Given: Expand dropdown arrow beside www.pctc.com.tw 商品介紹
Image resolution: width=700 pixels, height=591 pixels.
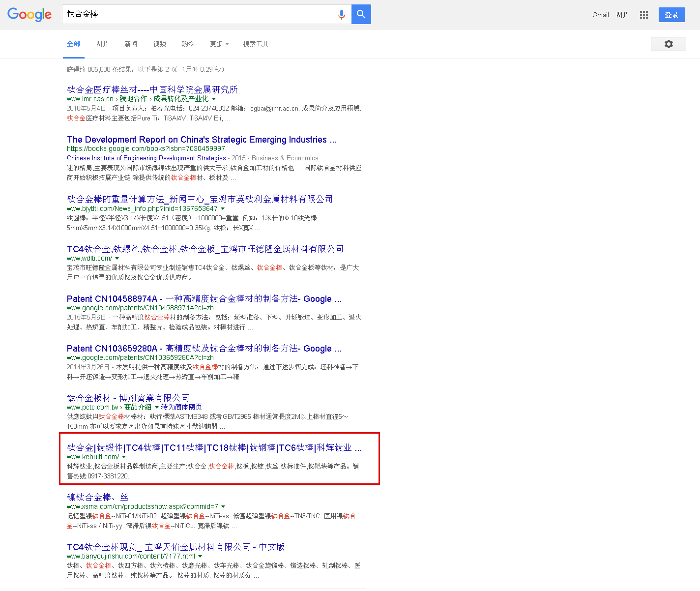Looking at the screenshot, I should [157, 407].
